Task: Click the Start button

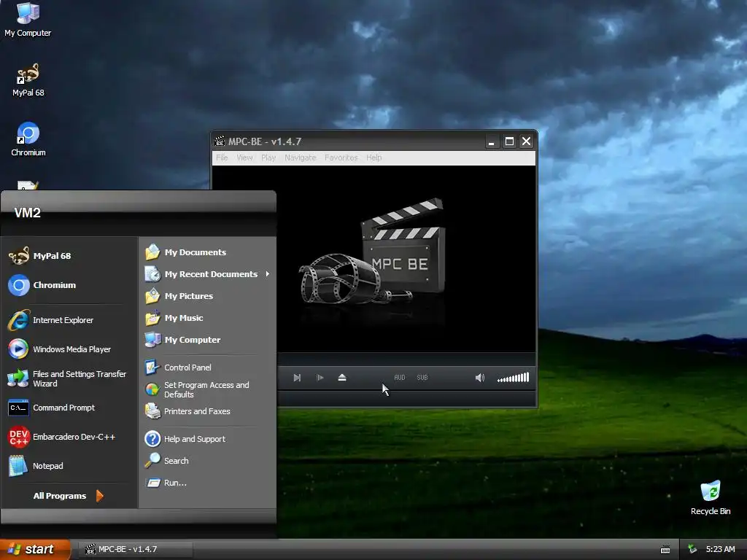Action: pyautogui.click(x=35, y=549)
